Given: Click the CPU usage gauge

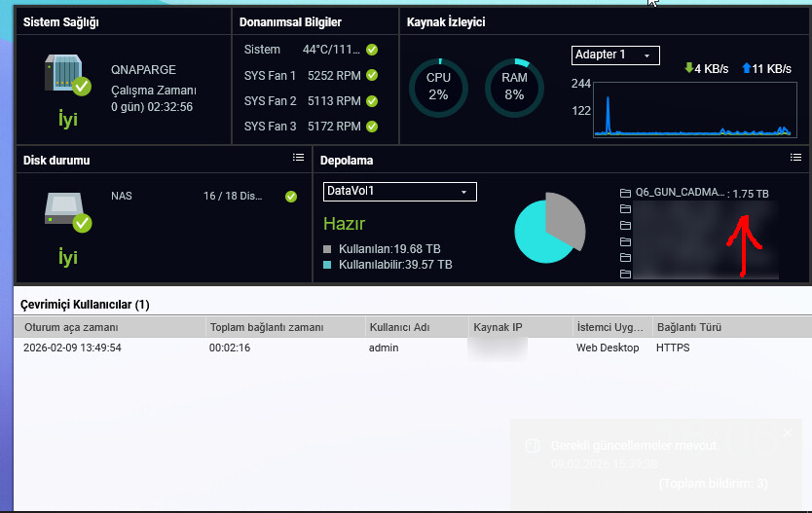Looking at the screenshot, I should tap(438, 88).
